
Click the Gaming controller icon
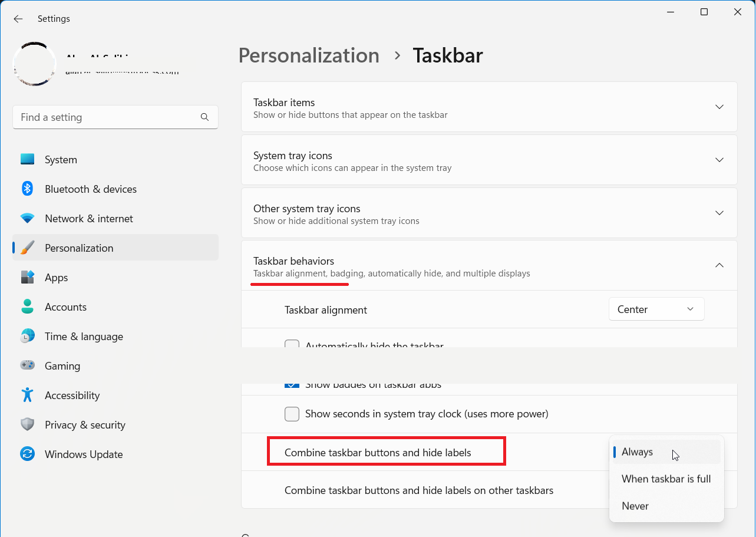pos(28,366)
